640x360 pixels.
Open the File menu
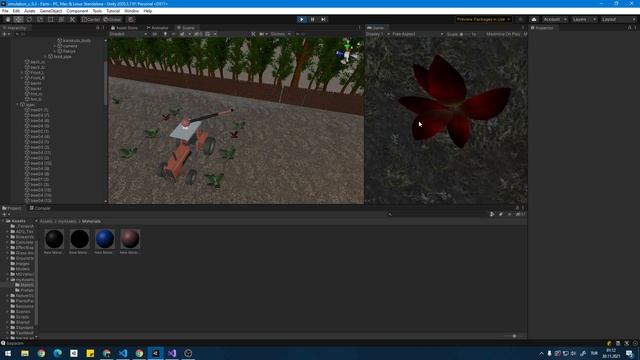(5, 11)
